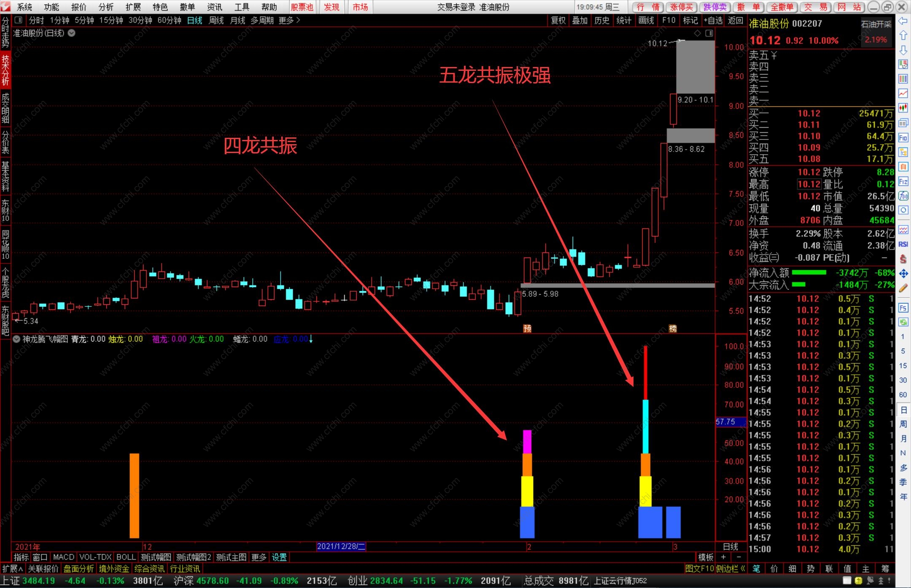Screen dimensions: 911x588
Task: Click the f(x) formula icon
Action: tap(903, 196)
